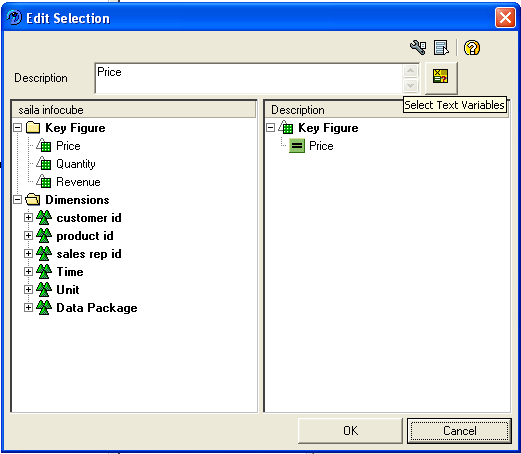Expand the product id dimension
The height and width of the screenshot is (454, 521).
click(x=28, y=236)
